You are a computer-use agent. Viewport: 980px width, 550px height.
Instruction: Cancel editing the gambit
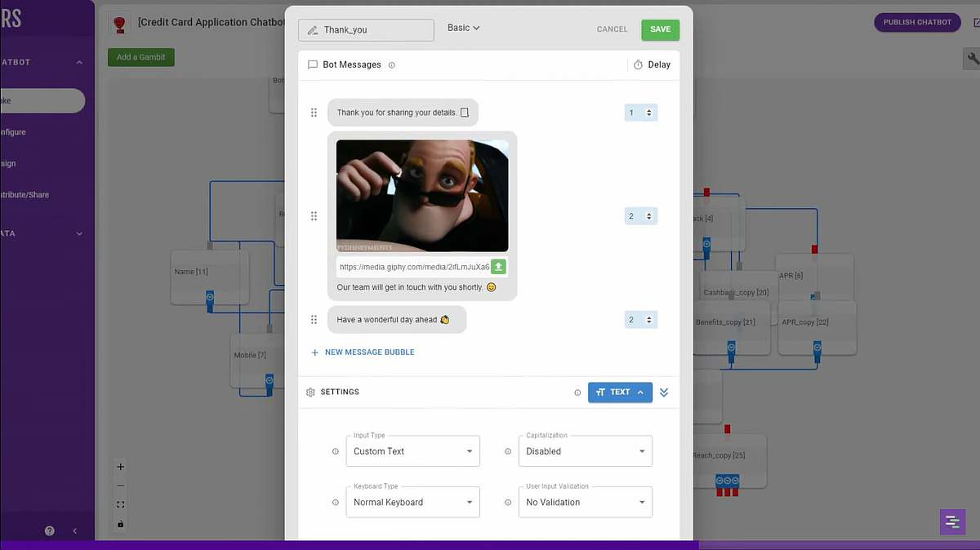point(612,29)
